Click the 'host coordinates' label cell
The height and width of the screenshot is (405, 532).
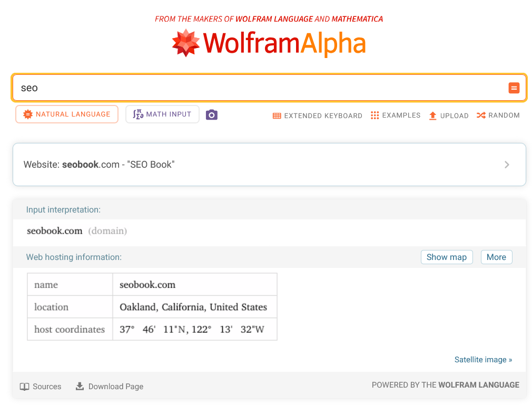[x=70, y=329]
